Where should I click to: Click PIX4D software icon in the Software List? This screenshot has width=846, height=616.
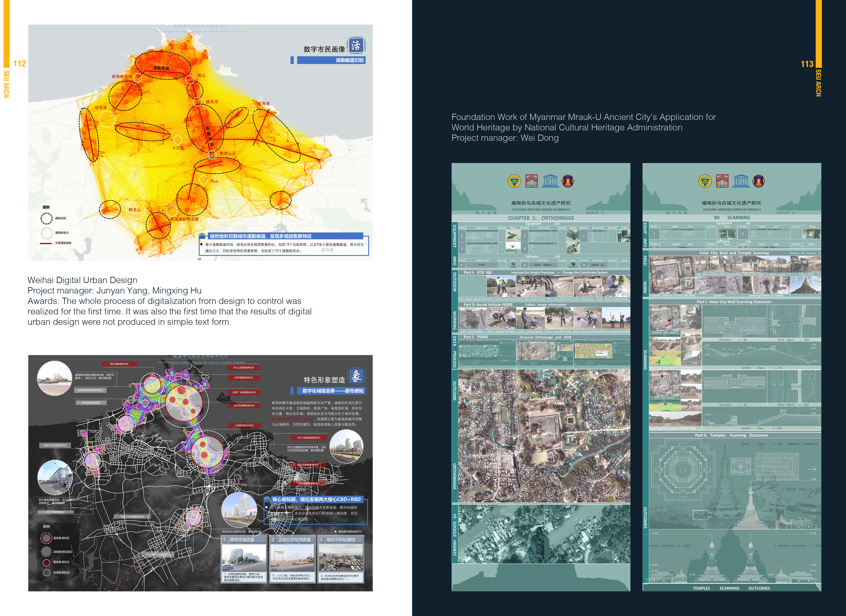[x=513, y=264]
